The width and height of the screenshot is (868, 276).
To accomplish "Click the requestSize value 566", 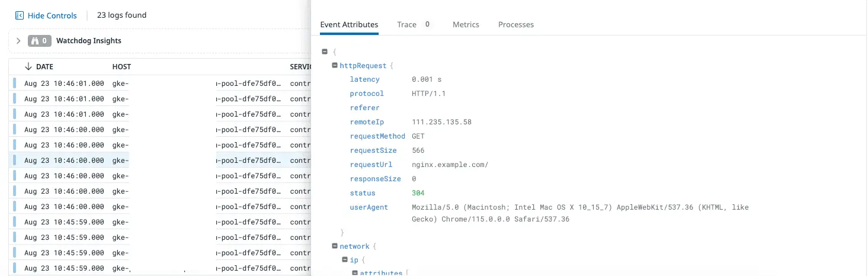I will (x=418, y=150).
